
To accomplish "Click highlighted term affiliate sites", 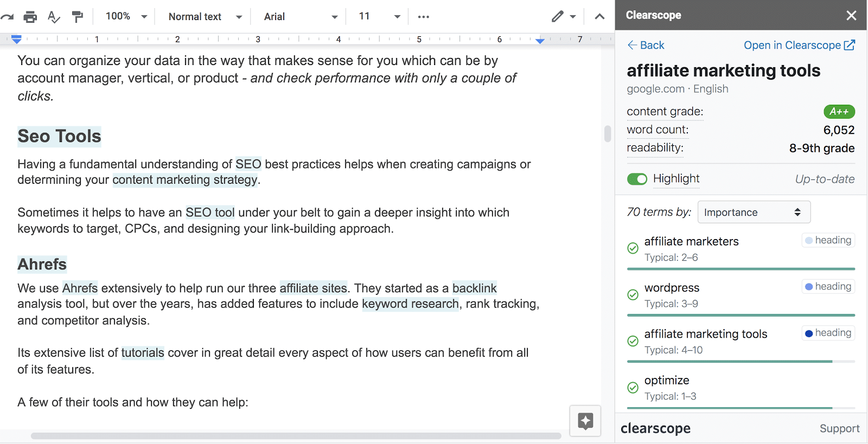I will [313, 288].
